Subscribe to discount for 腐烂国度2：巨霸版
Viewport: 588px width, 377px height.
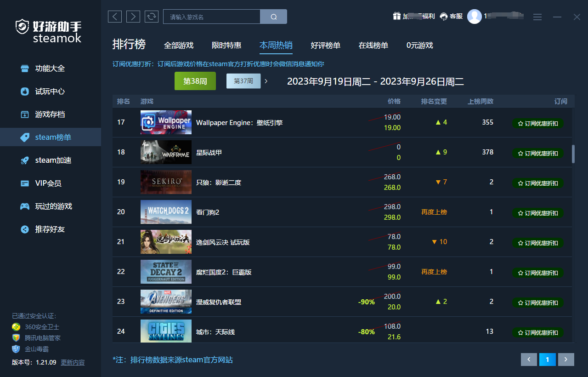point(538,273)
